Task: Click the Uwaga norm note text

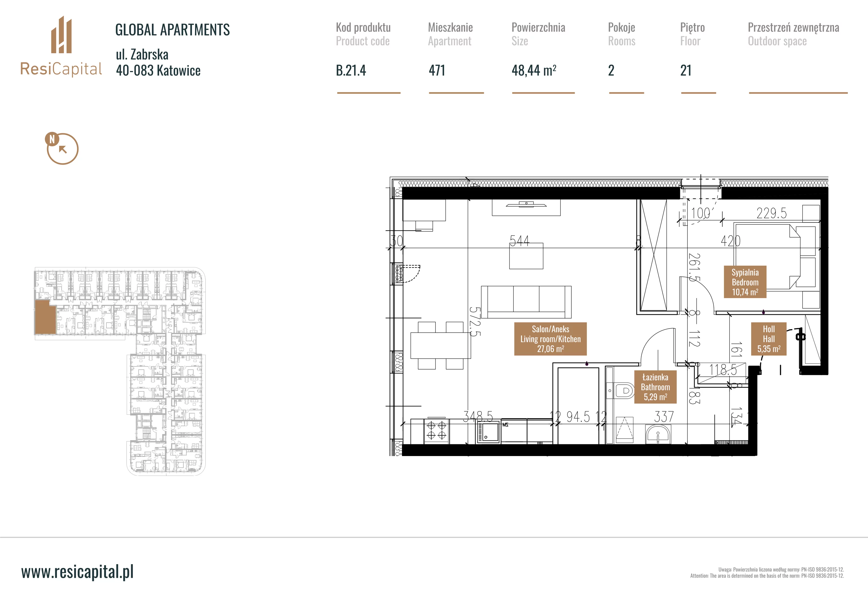Action: point(781,569)
